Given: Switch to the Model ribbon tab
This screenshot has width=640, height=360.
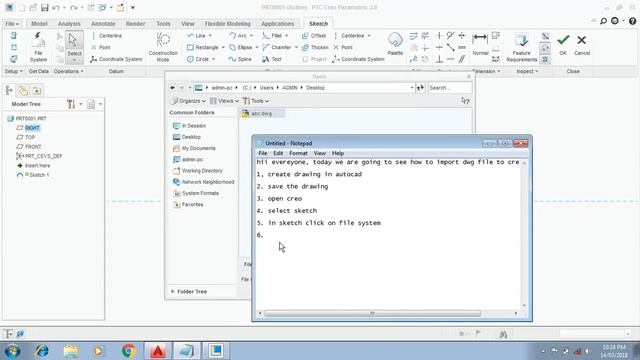Looking at the screenshot, I should click(x=39, y=24).
